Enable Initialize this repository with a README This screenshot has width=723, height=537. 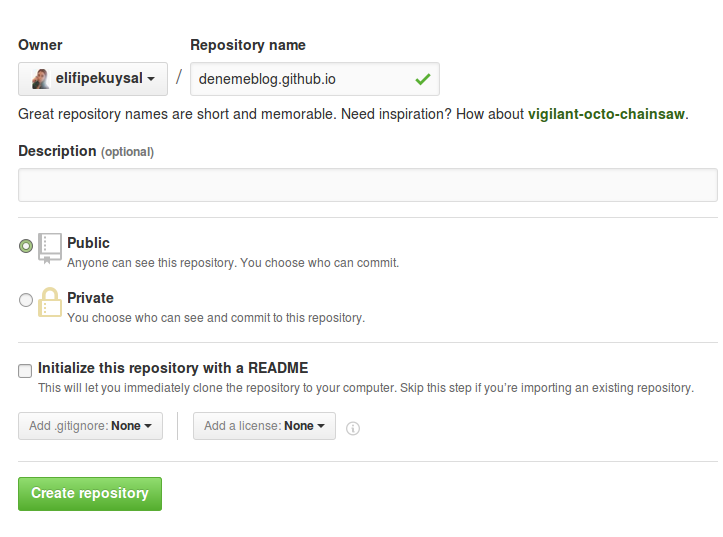(25, 371)
